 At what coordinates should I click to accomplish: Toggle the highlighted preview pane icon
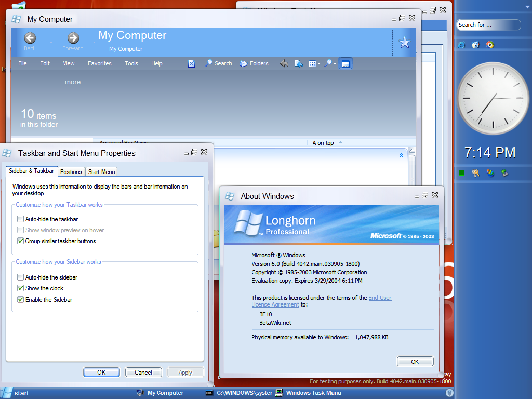[345, 63]
